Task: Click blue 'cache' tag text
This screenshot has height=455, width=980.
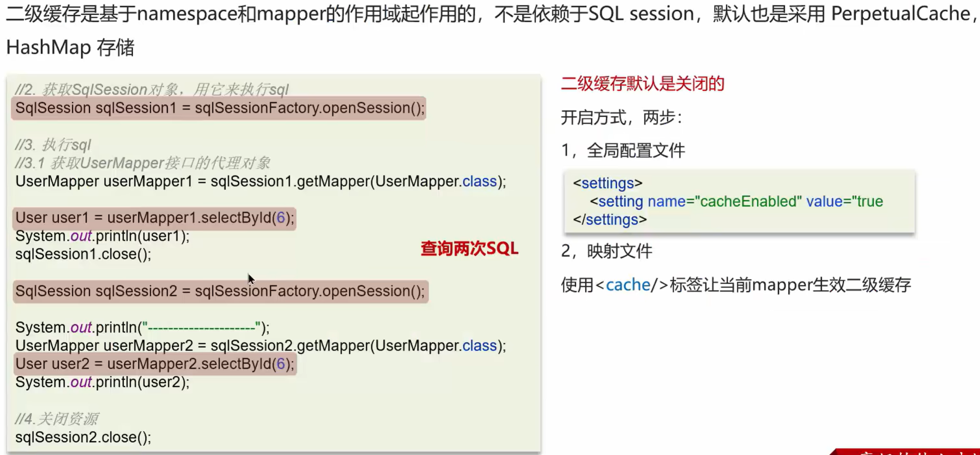Action: tap(628, 285)
